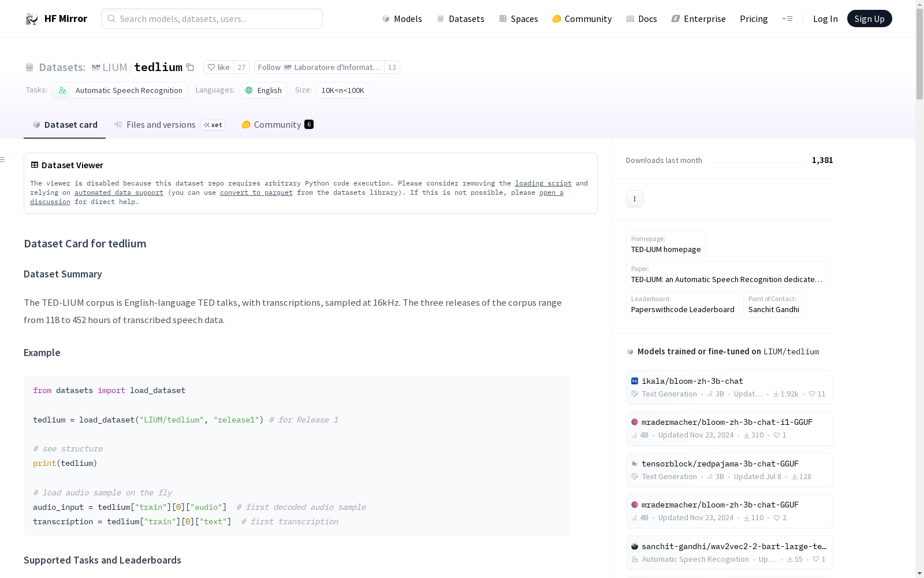Click the Downloads last month chart line
924x578 pixels.
(757, 162)
